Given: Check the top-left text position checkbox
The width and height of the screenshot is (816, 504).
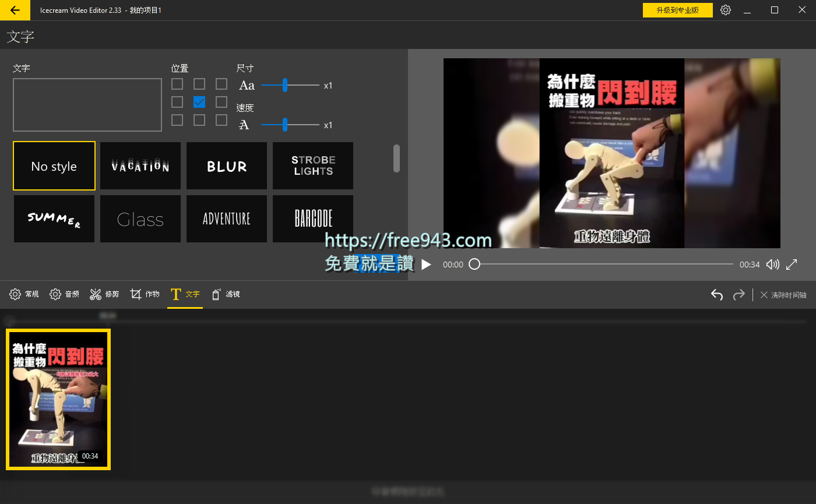Looking at the screenshot, I should pos(177,84).
